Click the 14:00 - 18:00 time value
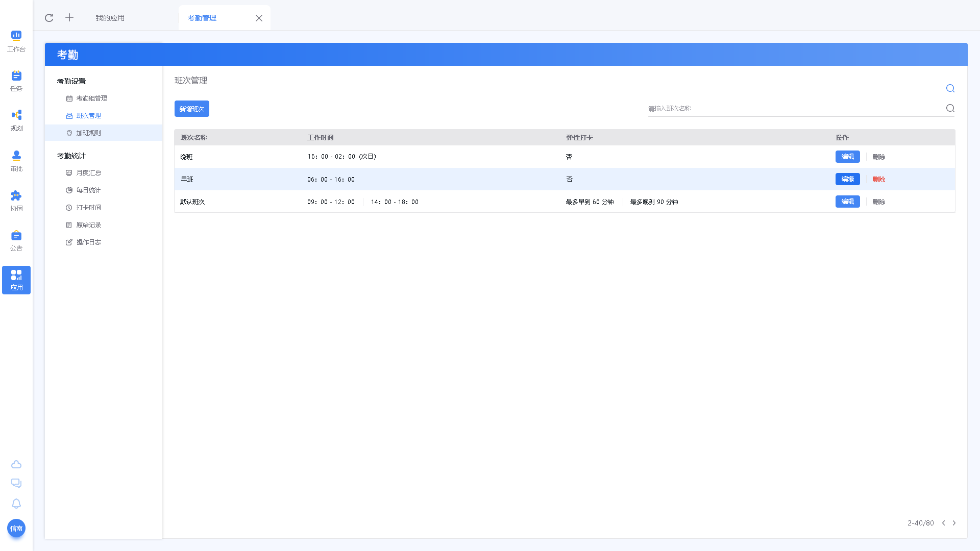The height and width of the screenshot is (551, 980). [395, 202]
